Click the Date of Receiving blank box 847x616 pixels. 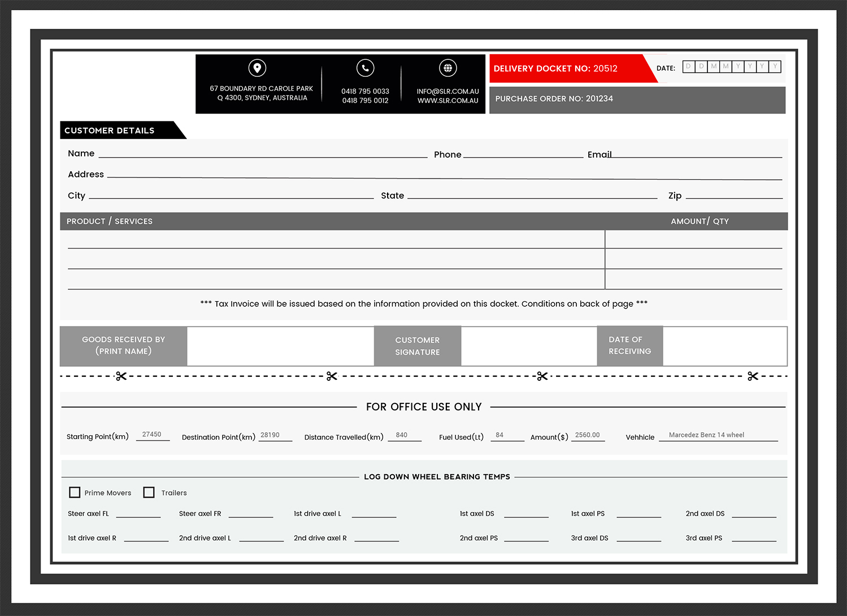coord(724,346)
